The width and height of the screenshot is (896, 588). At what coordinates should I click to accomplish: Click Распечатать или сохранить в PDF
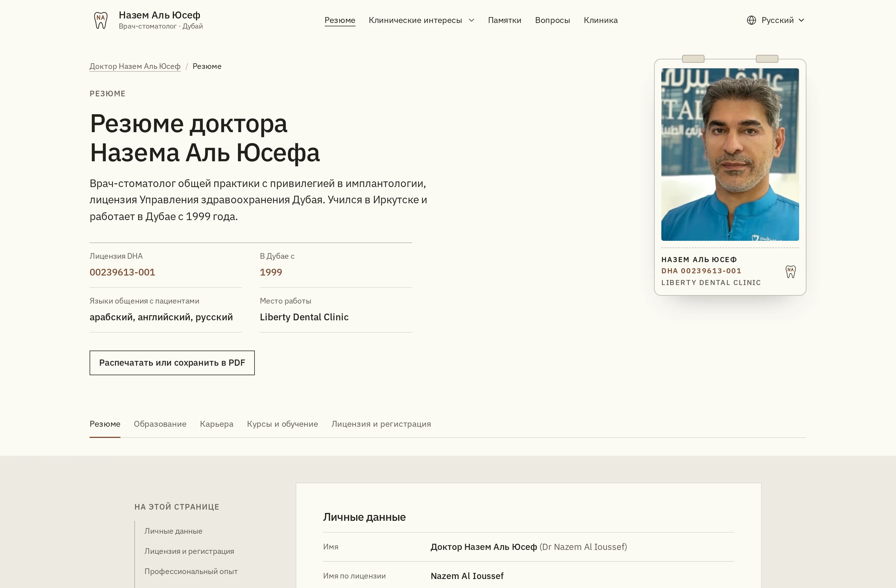tap(172, 363)
